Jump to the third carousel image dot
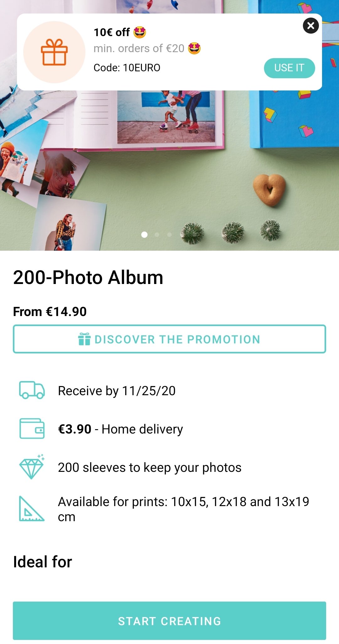This screenshot has height=644, width=339. [169, 235]
